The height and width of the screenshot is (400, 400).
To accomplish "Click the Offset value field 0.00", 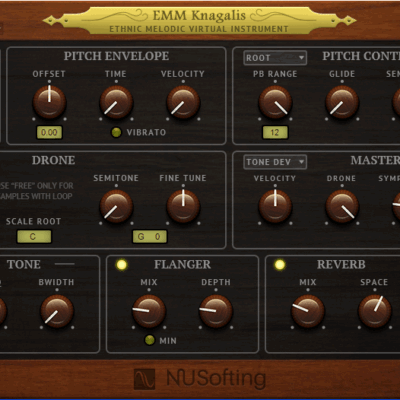I will tap(49, 132).
